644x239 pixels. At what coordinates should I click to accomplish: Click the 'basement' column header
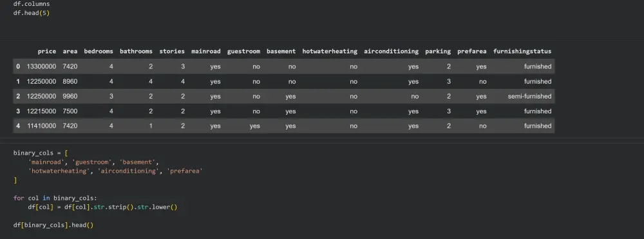[x=281, y=52]
